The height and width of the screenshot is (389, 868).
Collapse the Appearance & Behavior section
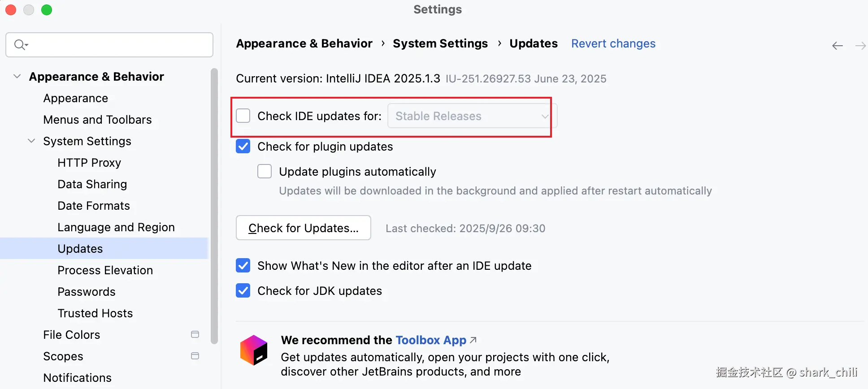[17, 77]
